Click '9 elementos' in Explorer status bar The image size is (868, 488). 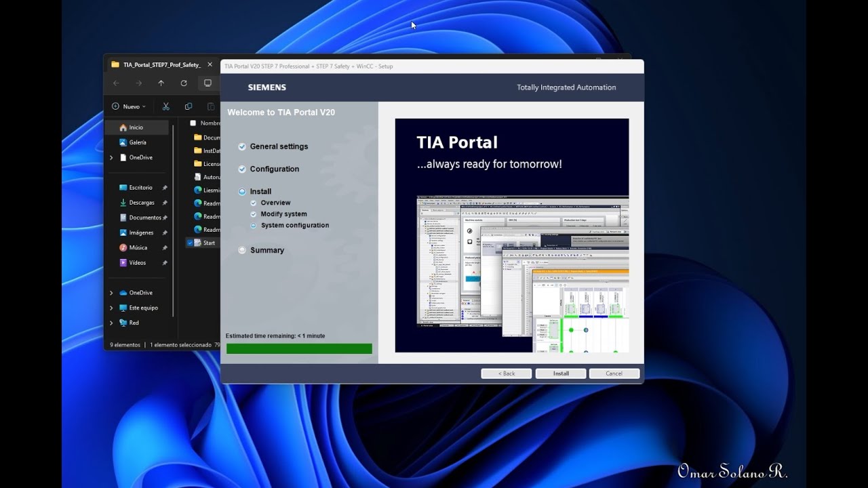click(125, 345)
